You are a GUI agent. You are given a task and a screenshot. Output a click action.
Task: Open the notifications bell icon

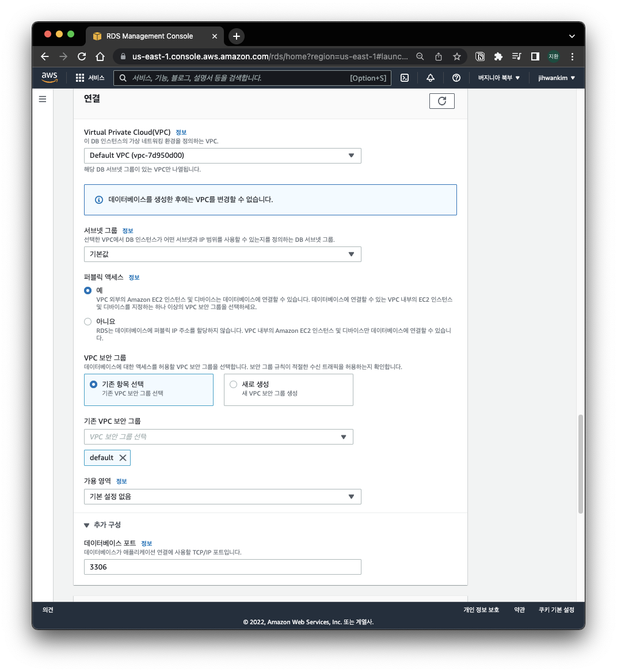pyautogui.click(x=430, y=78)
